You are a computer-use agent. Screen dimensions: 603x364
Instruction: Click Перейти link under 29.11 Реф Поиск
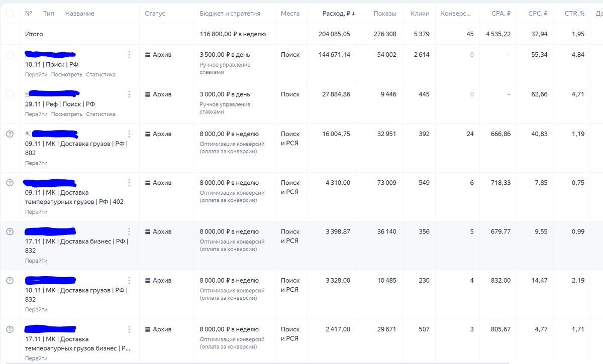point(36,114)
